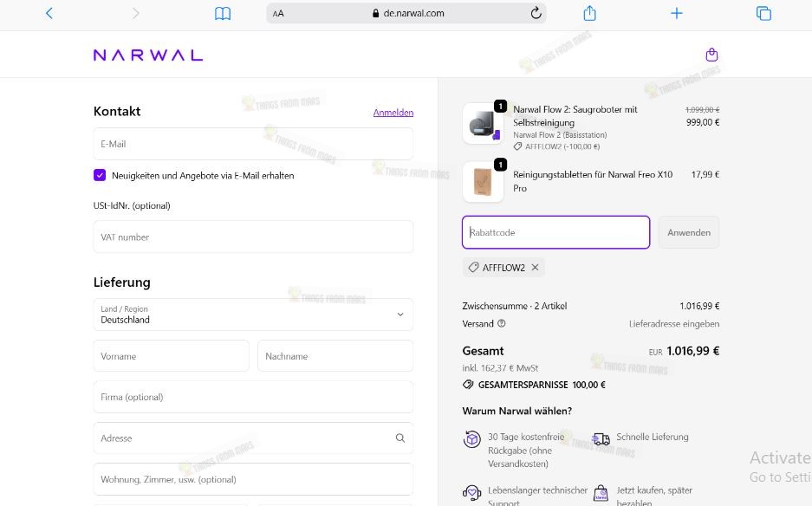This screenshot has width=812, height=506.
Task: Remove the AFFFLOW2 discount code
Action: 535,267
